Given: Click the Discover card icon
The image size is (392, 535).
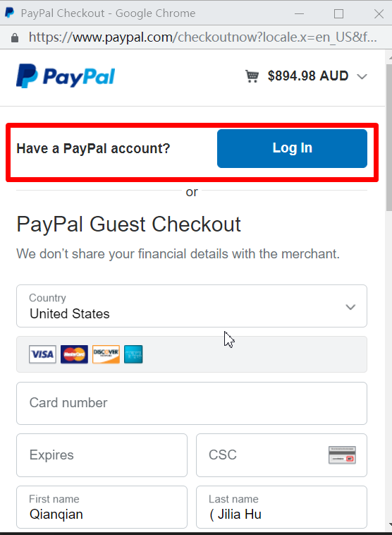Looking at the screenshot, I should point(106,354).
